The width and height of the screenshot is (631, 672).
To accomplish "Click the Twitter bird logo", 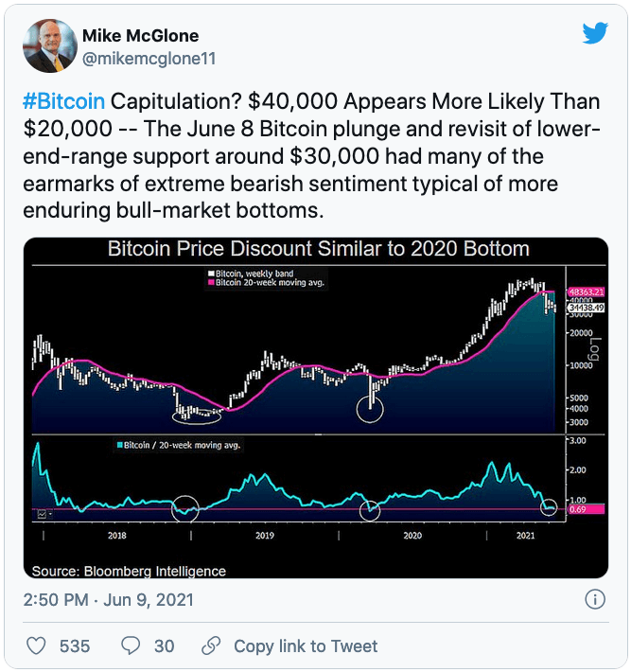I will coord(595,33).
